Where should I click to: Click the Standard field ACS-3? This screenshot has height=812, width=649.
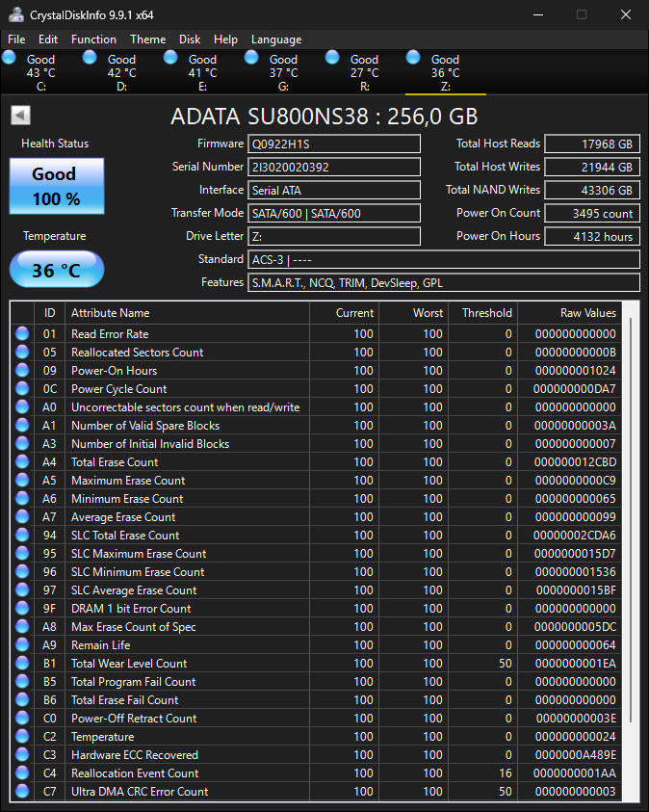click(x=444, y=259)
